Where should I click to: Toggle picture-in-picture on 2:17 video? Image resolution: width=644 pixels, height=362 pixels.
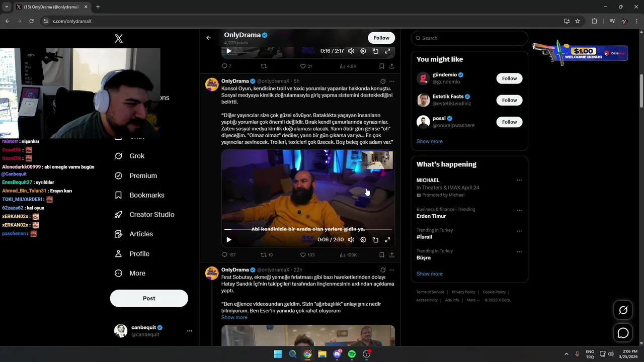click(375, 51)
